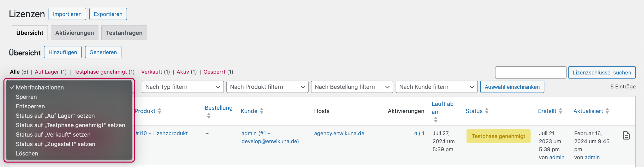644x167 pixels.
Task: Filter licenses by Auf Lager
Action: [47, 72]
